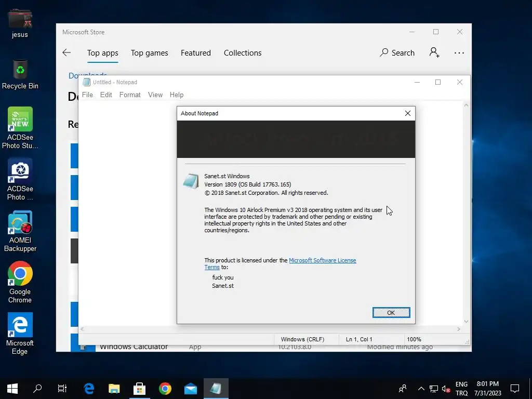Open jesus folder on desktop
The image size is (532, 399).
point(20,23)
